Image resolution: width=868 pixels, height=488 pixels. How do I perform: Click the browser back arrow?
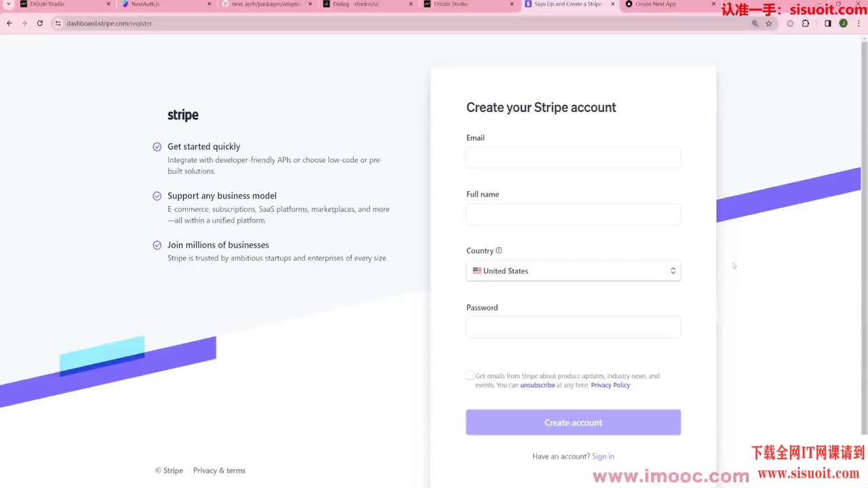pyautogui.click(x=9, y=23)
